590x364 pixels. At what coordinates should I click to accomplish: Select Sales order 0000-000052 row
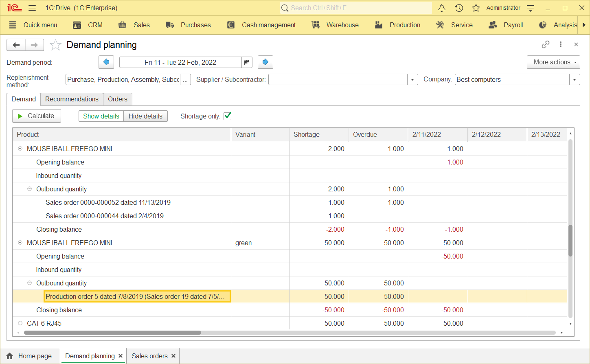pyautogui.click(x=290, y=202)
